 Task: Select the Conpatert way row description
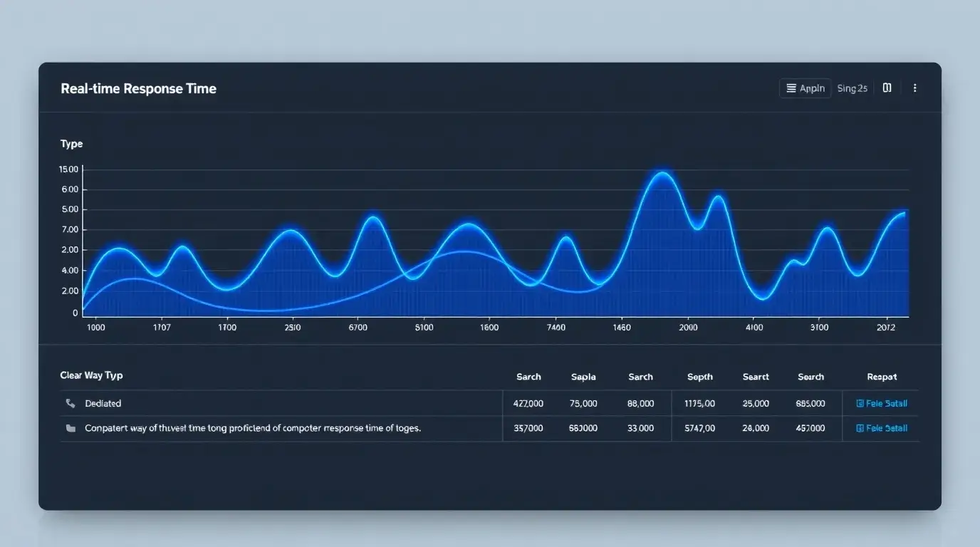[253, 428]
